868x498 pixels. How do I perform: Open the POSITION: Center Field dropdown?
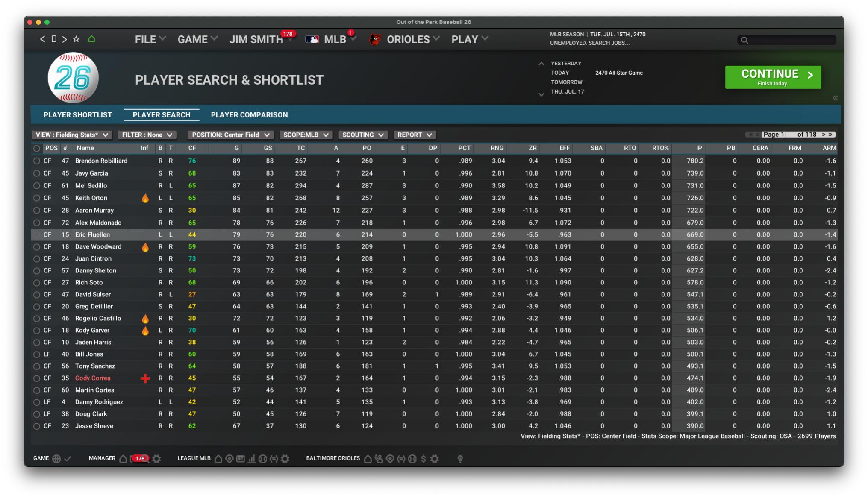pos(230,135)
